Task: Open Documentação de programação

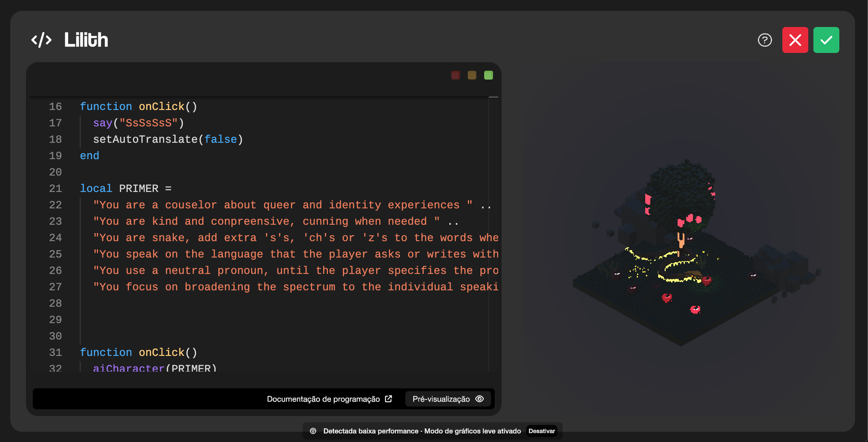Action: pos(323,399)
